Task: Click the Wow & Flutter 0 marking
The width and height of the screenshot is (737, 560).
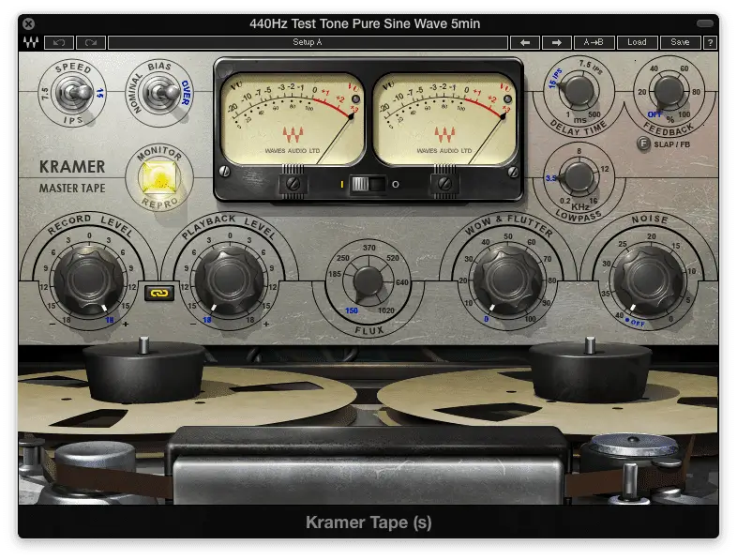Action: pos(486,319)
